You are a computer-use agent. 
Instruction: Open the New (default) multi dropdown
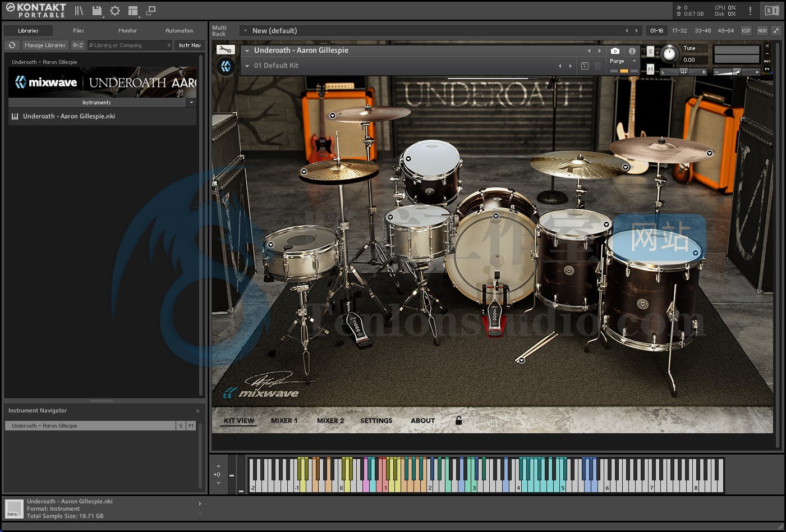tap(245, 30)
